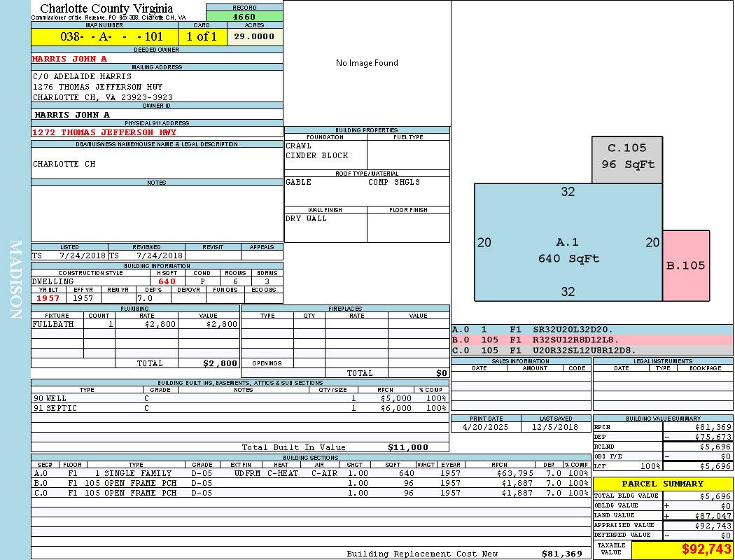Click the green record number 4660
This screenshot has height=560, width=735.
(x=244, y=16)
